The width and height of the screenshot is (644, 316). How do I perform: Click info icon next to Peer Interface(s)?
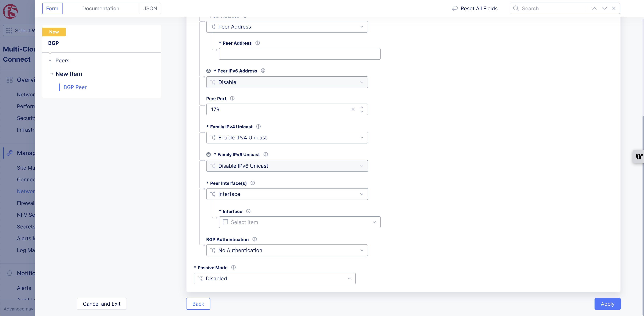click(252, 183)
